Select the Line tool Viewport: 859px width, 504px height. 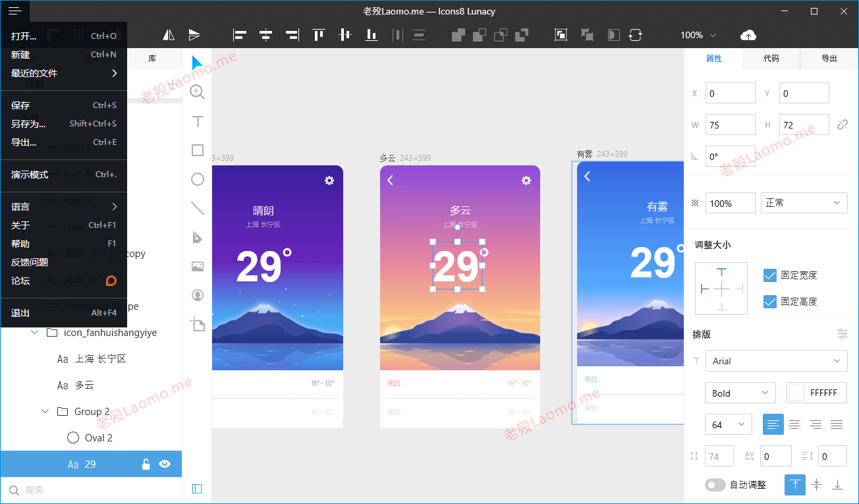[x=198, y=208]
